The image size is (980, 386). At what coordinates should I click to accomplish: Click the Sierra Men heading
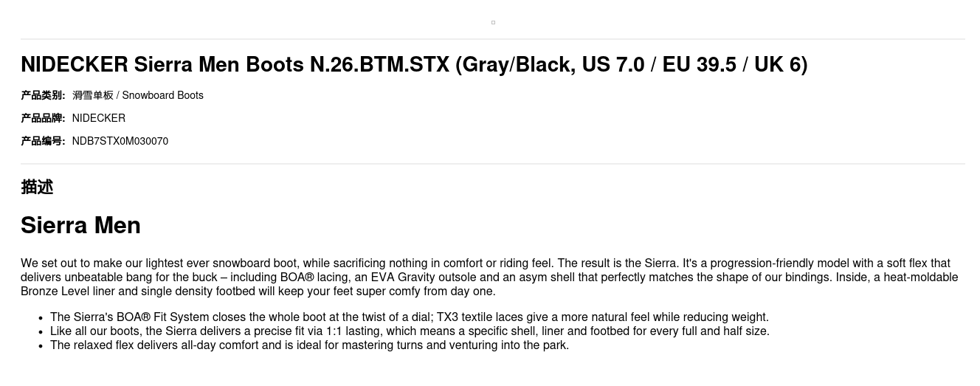80,225
